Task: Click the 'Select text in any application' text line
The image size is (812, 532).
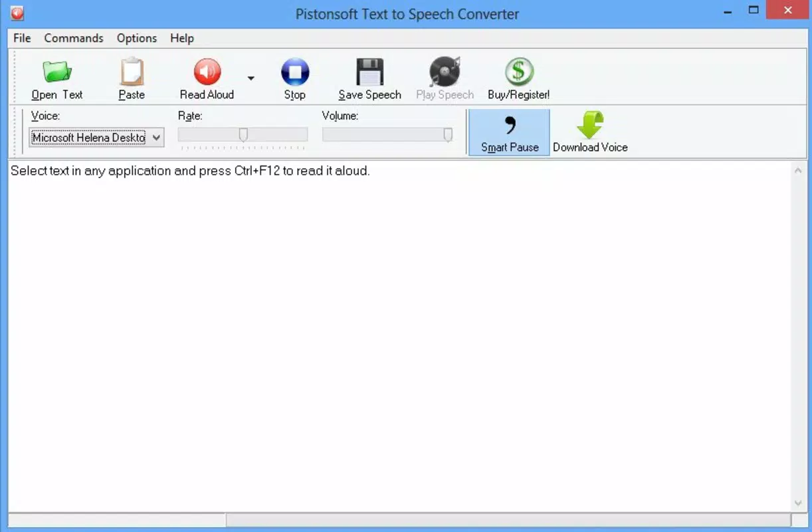Action: click(x=190, y=171)
